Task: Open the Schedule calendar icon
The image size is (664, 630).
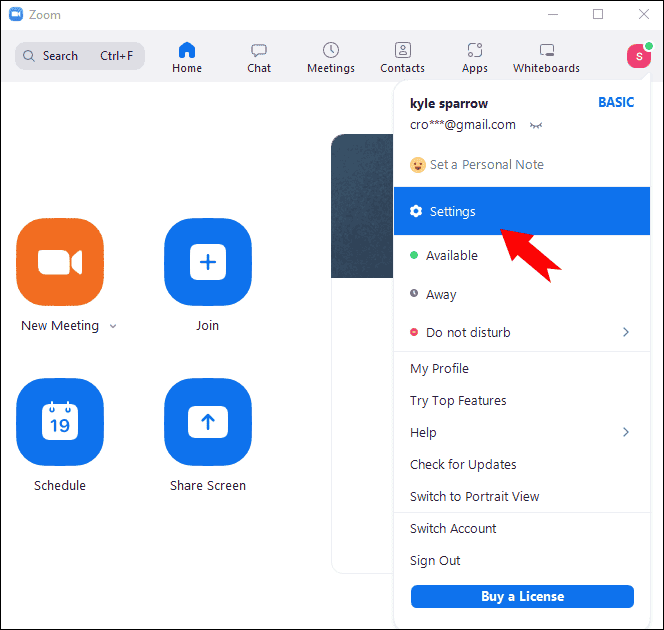Action: pos(60,422)
